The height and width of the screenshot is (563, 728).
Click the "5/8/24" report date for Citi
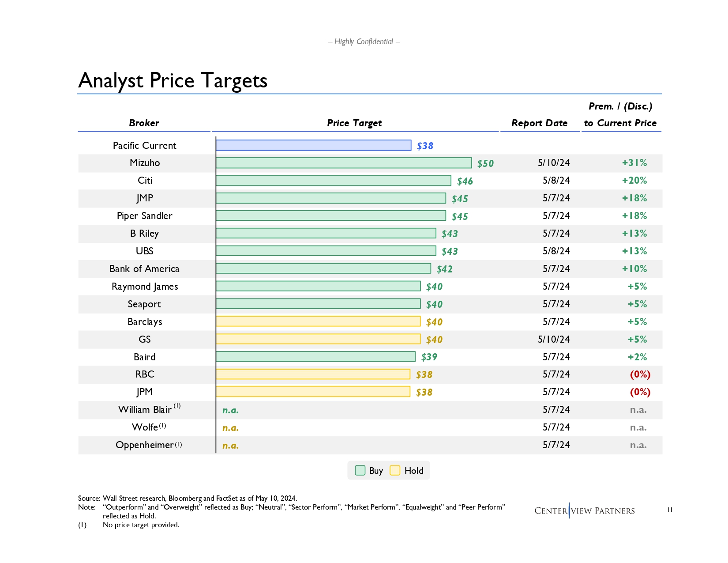click(x=556, y=181)
